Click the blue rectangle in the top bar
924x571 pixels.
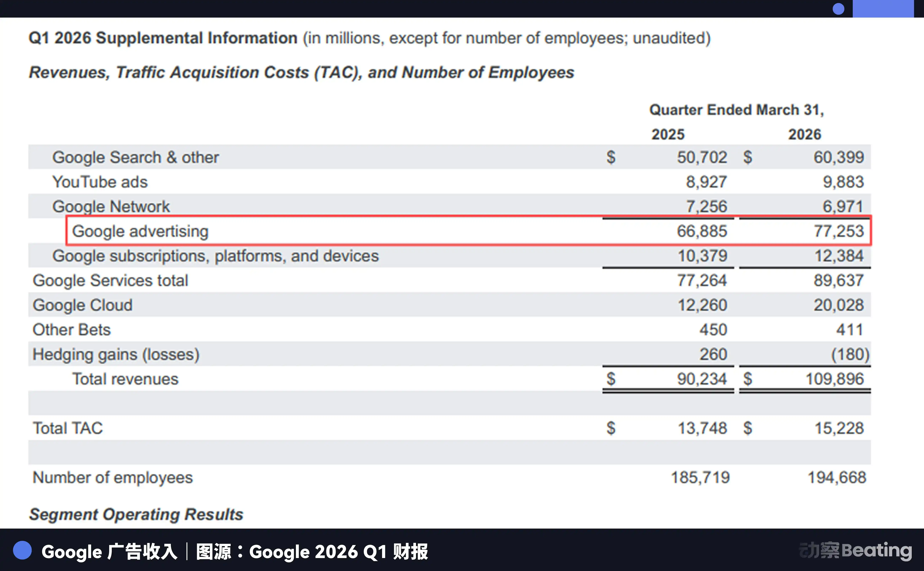(883, 8)
